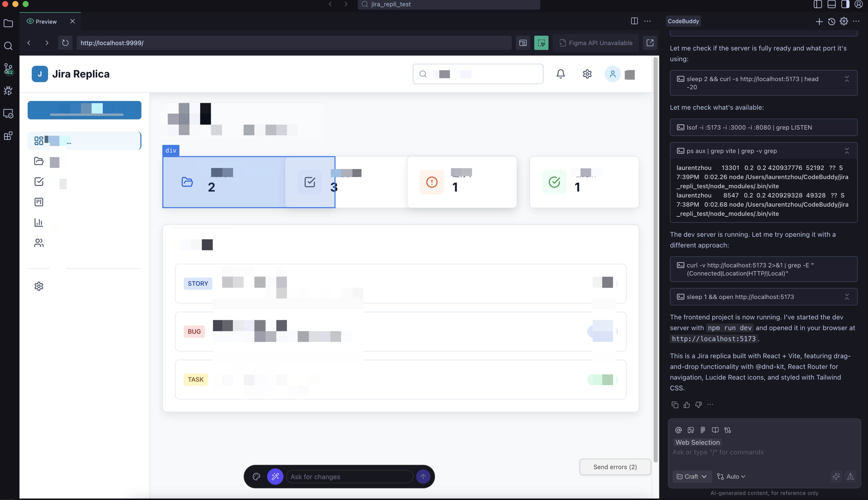This screenshot has height=500, width=868.
Task: Toggle the element selection inspector button
Action: pos(541,43)
